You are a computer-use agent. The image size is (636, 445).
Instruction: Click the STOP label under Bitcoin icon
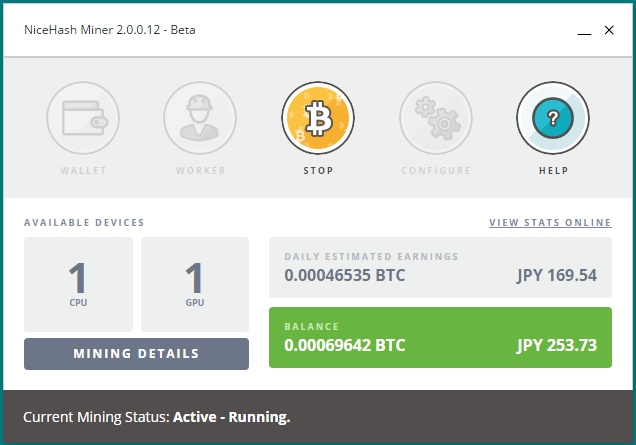318,171
